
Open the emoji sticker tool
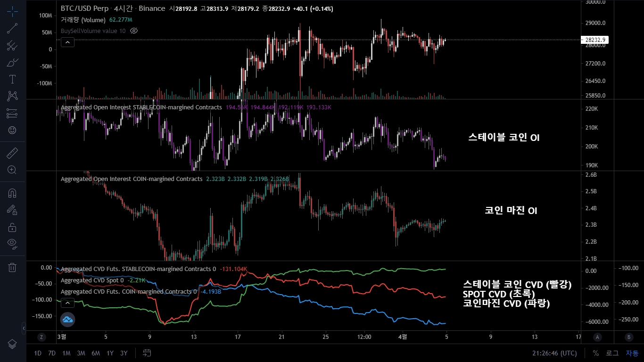coord(12,131)
